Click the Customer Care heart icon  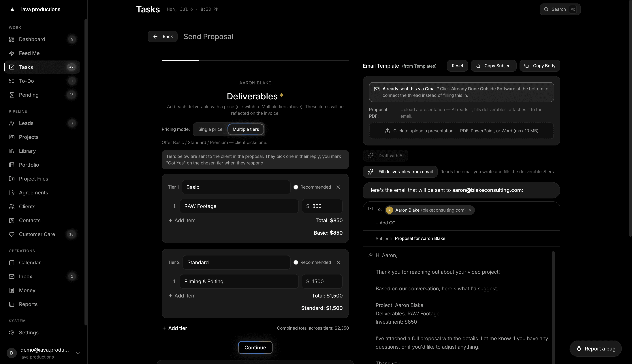[x=12, y=234]
